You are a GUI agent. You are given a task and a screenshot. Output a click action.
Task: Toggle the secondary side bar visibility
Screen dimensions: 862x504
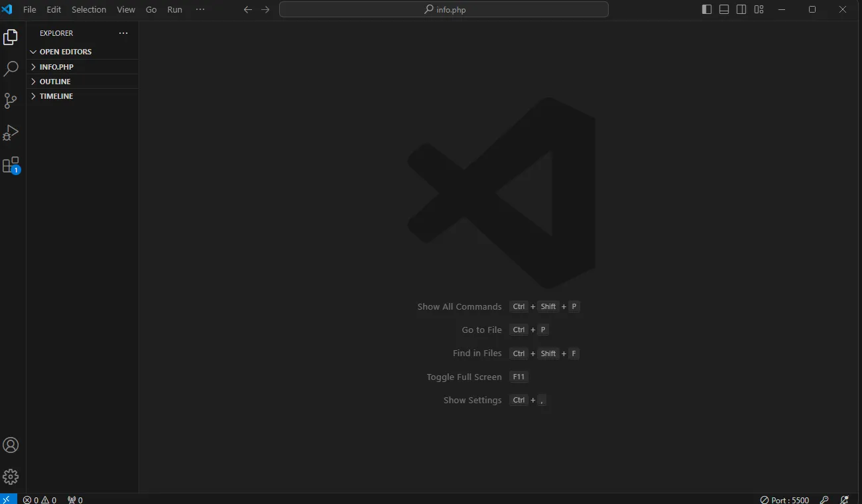pyautogui.click(x=741, y=9)
